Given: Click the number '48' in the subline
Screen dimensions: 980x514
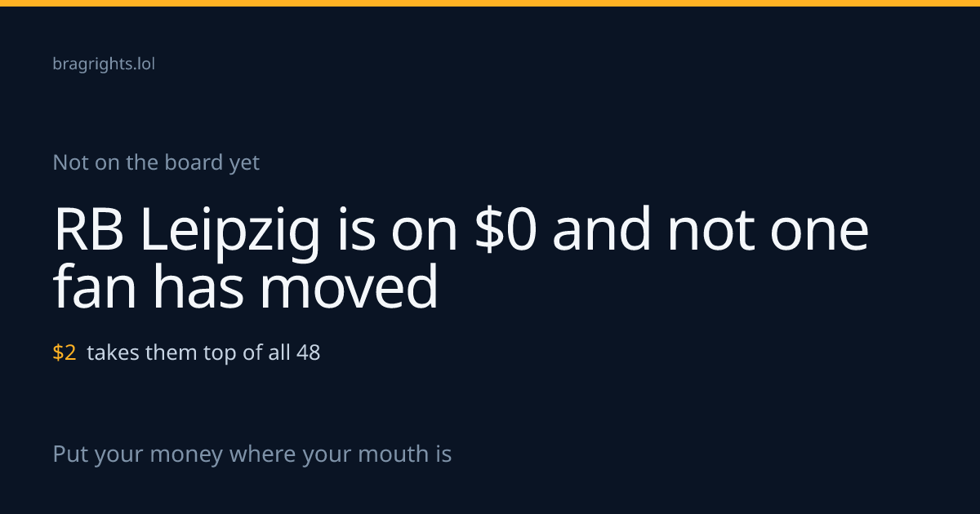Looking at the screenshot, I should (309, 352).
